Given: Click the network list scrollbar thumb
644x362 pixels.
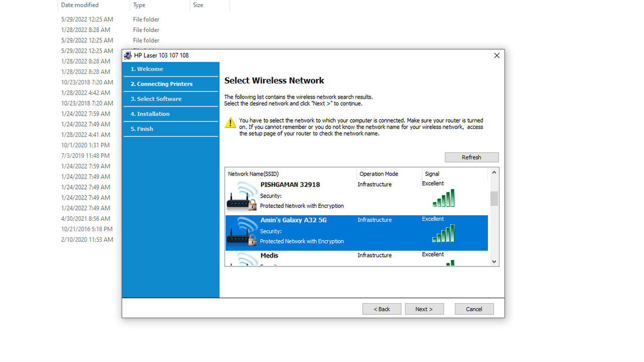Looking at the screenshot, I should pos(494,198).
